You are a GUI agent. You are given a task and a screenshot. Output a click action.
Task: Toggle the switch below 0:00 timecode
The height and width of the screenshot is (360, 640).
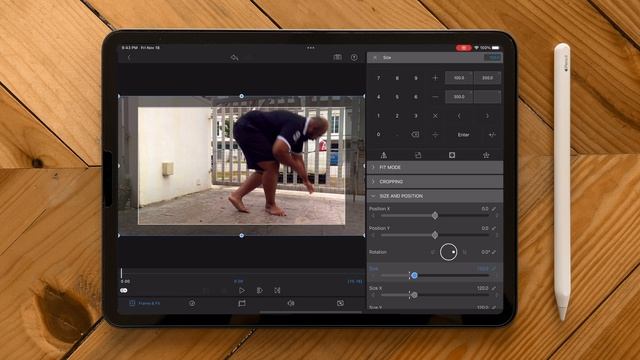(x=124, y=290)
